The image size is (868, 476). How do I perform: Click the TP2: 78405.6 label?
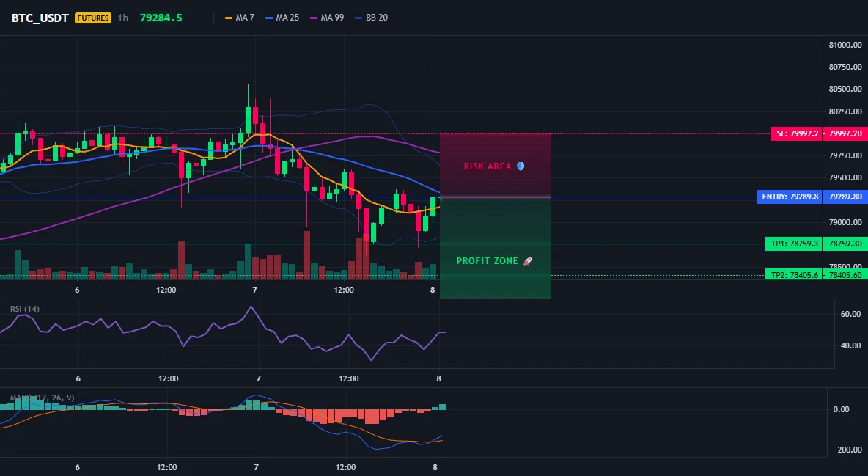point(794,275)
